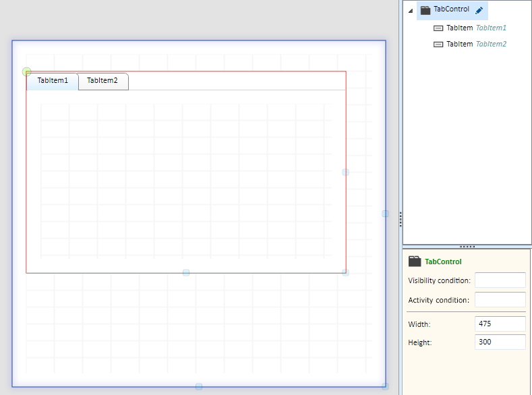The image size is (532, 395).
Task: Click the bottom-edge handle of the blue form frame
Action: coord(199,386)
